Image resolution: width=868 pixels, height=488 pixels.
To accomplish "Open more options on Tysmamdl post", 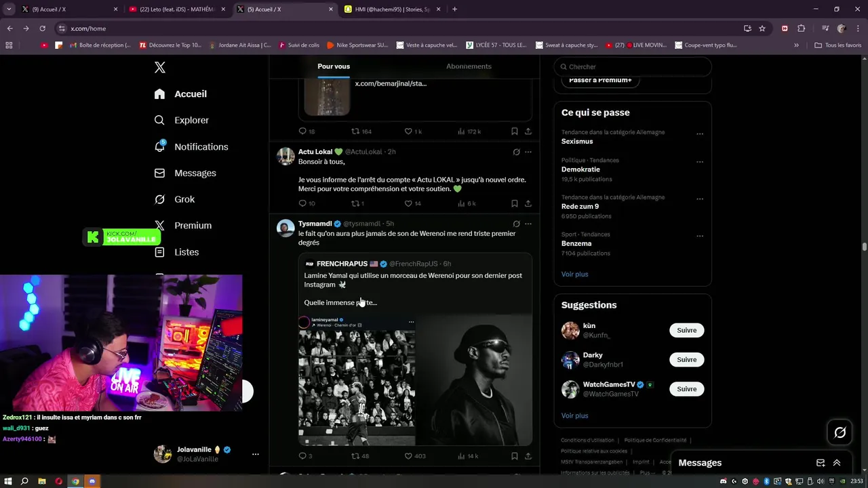I will point(528,224).
